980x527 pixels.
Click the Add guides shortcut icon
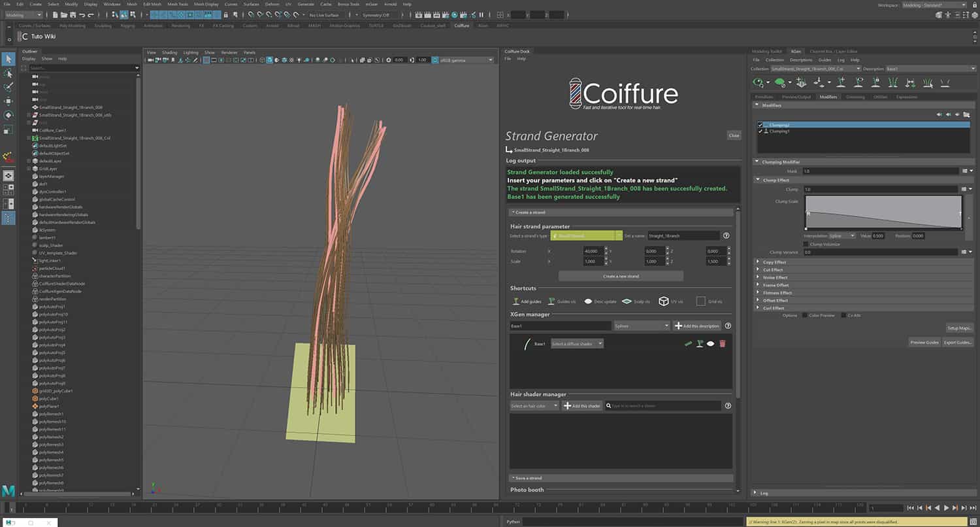(x=516, y=301)
